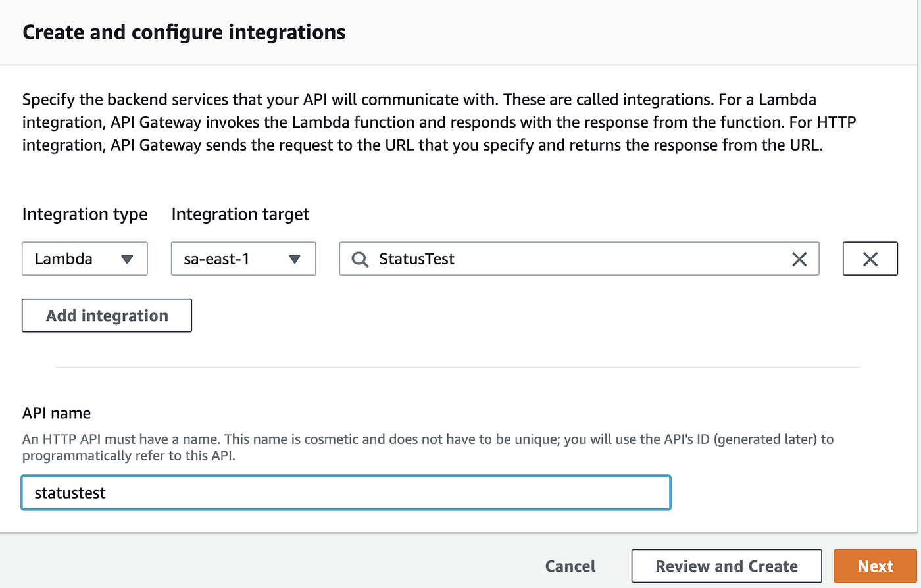This screenshot has height=588, width=921.
Task: Clear the StatusTest search using the inline X icon
Action: point(799,258)
